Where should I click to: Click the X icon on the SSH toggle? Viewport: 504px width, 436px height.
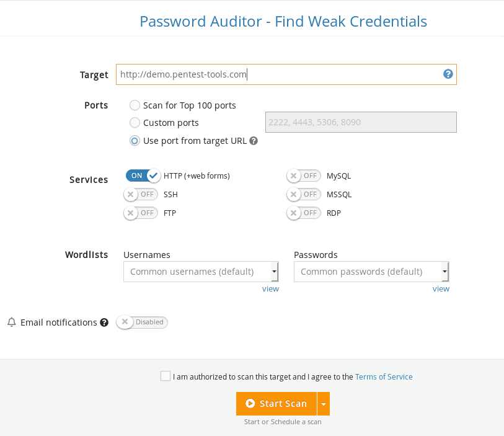[131, 194]
